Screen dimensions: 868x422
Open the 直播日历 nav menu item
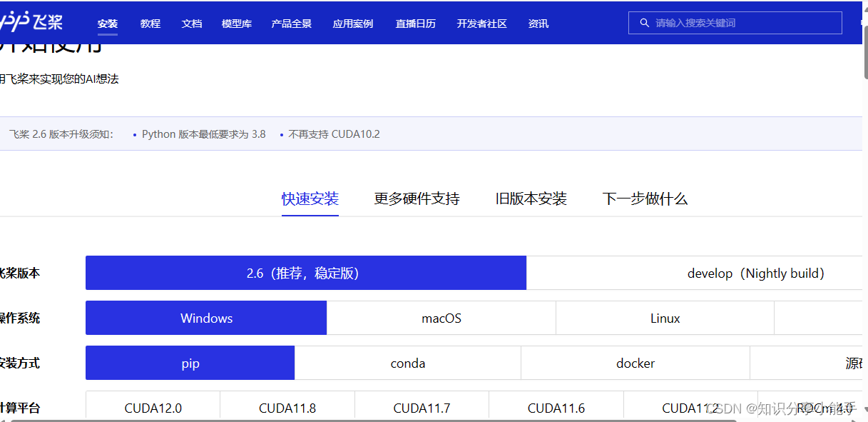click(416, 24)
